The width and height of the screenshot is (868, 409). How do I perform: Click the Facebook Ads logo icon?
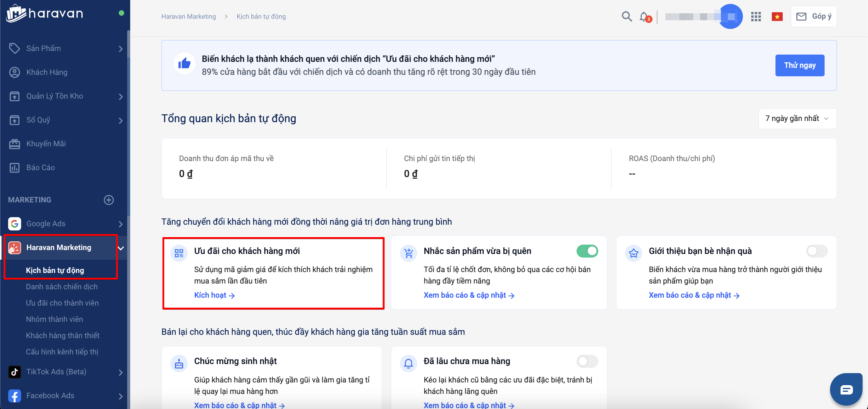[14, 396]
